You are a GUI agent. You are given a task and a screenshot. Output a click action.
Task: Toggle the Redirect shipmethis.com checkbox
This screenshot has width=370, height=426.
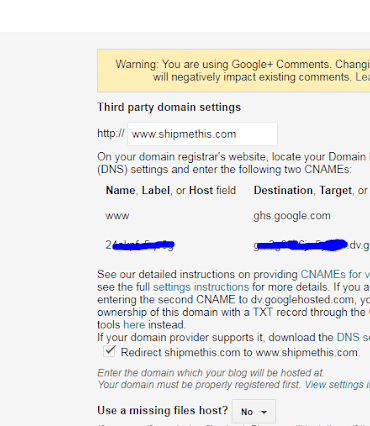click(109, 351)
